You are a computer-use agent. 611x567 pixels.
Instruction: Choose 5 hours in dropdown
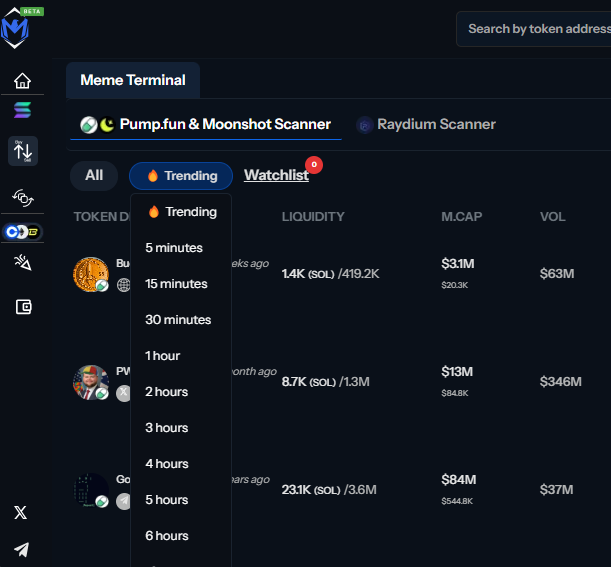point(167,500)
